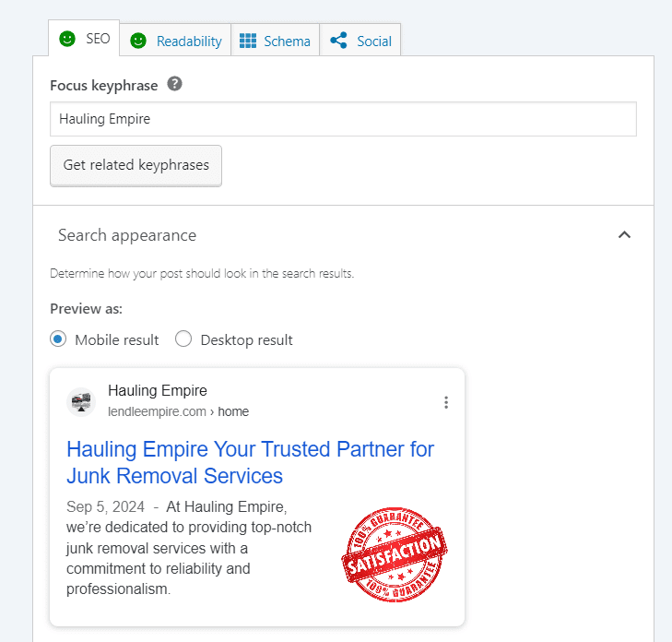Click Get related keyphrases button
The height and width of the screenshot is (642, 672).
[136, 165]
